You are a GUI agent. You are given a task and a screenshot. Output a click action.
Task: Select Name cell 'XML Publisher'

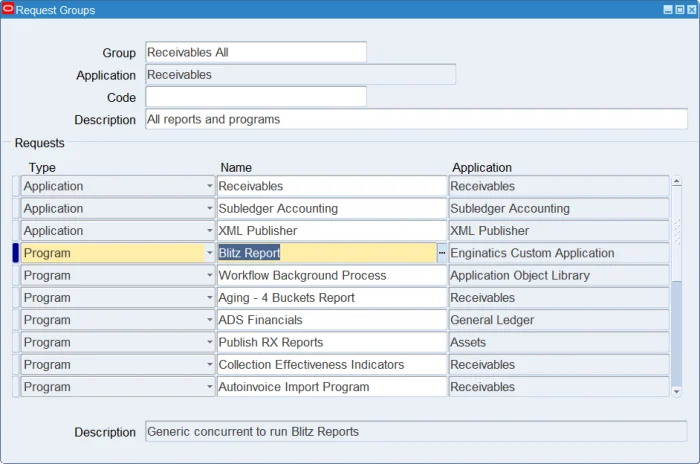(x=332, y=231)
